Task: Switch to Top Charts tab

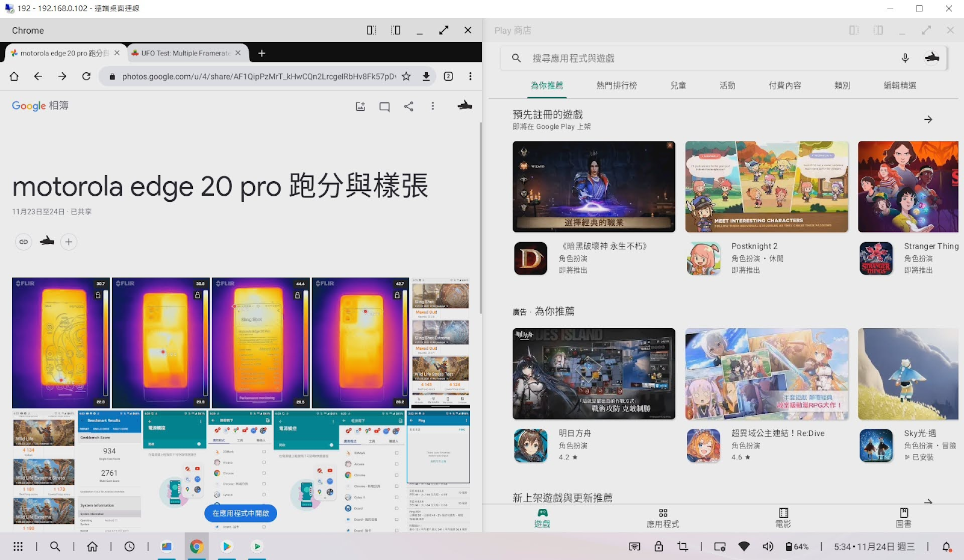Action: click(x=616, y=86)
